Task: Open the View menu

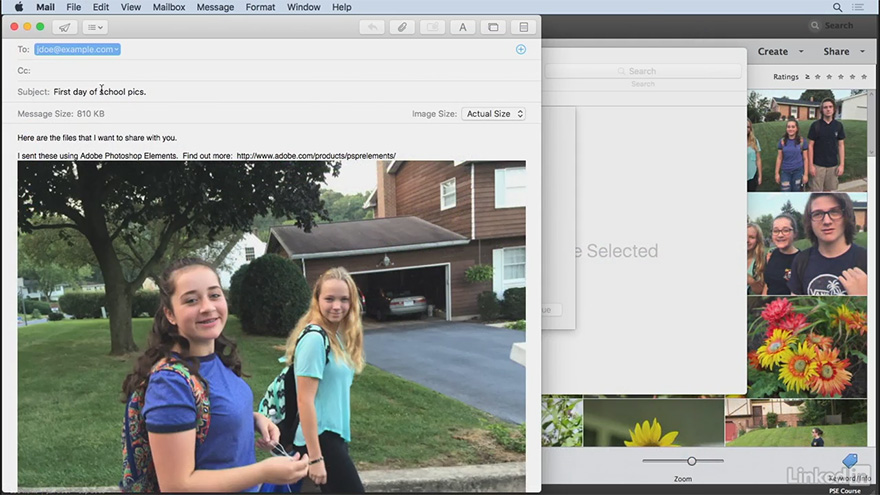Action: coord(131,7)
